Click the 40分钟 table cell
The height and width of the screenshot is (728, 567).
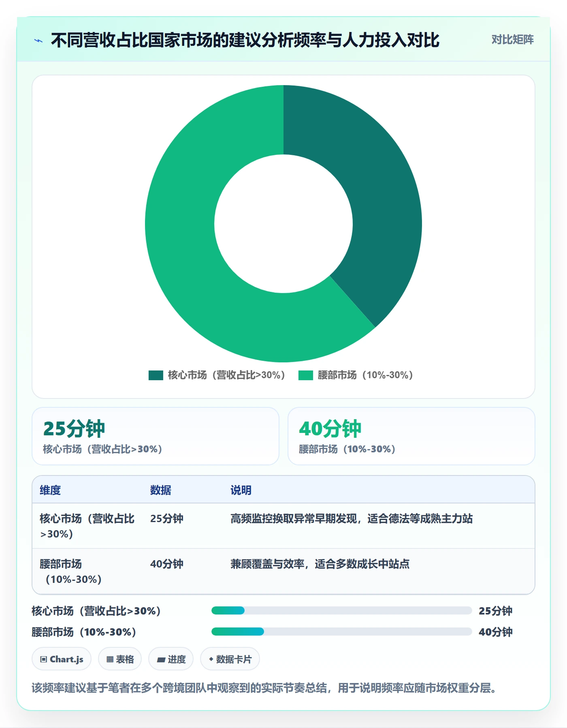167,564
